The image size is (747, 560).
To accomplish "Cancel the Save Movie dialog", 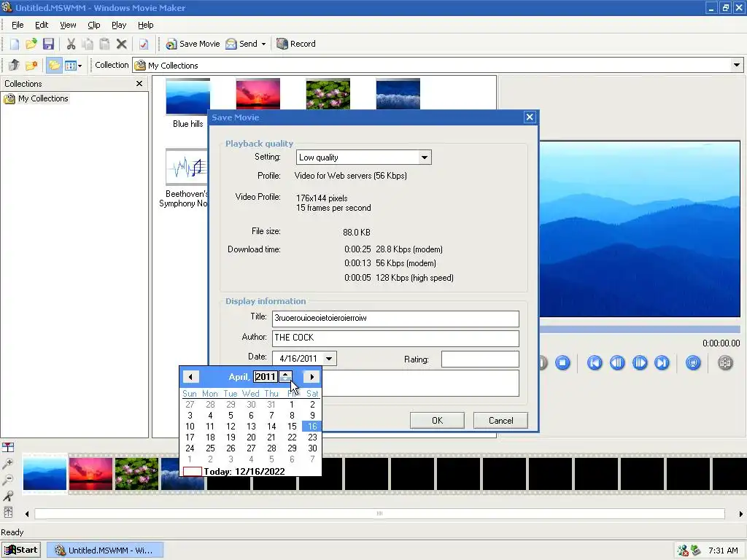I will point(500,421).
